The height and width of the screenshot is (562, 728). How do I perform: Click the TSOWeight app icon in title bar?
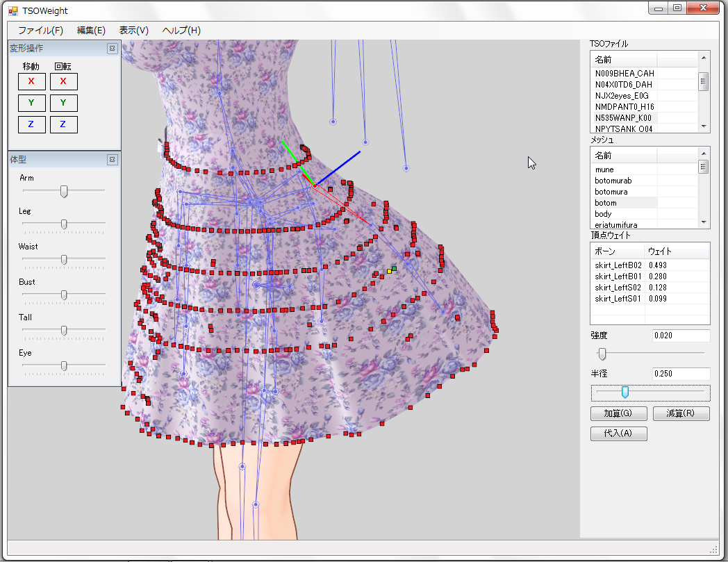point(13,10)
